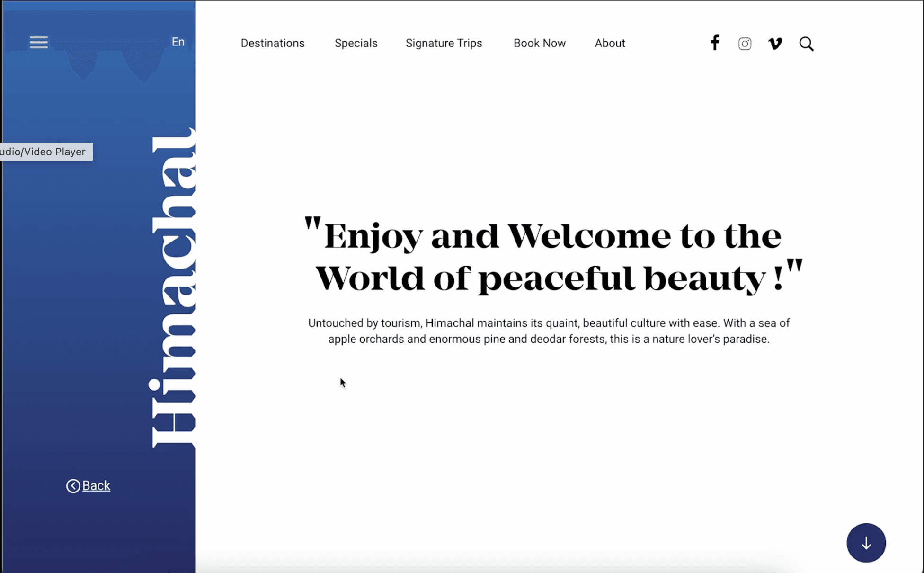This screenshot has height=573, width=924.
Task: Open the Facebook page icon
Action: (715, 43)
